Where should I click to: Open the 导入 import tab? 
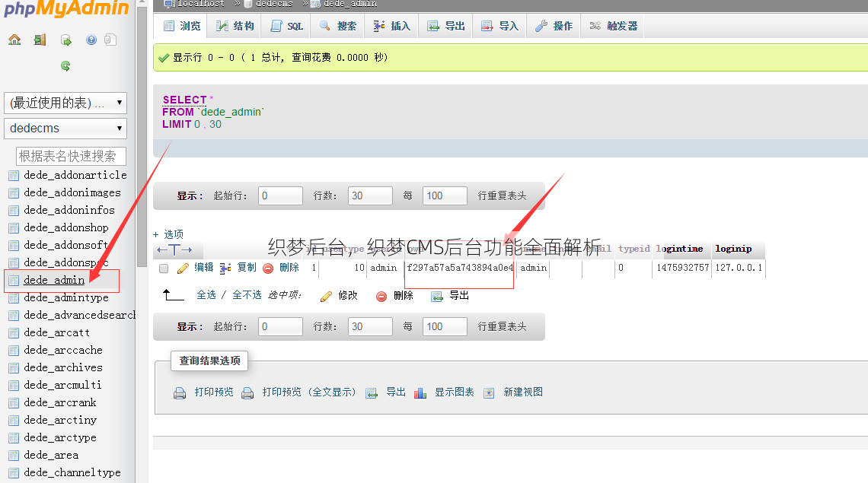[x=500, y=26]
